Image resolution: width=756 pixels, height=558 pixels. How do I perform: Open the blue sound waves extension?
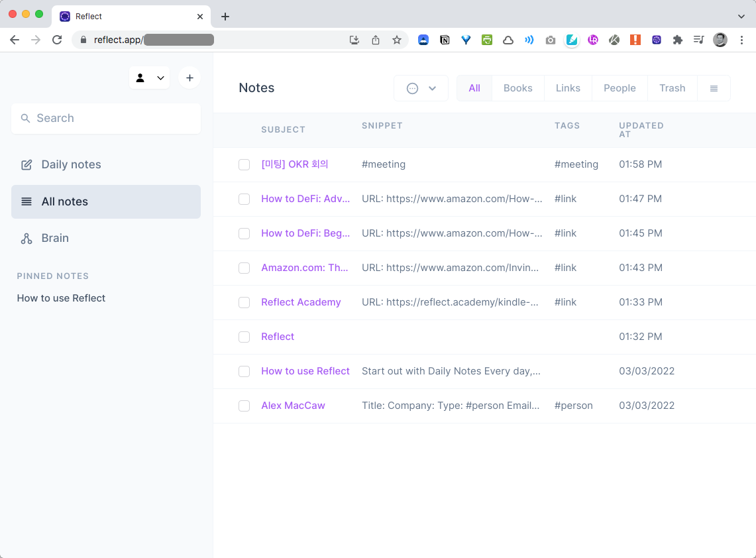point(529,40)
